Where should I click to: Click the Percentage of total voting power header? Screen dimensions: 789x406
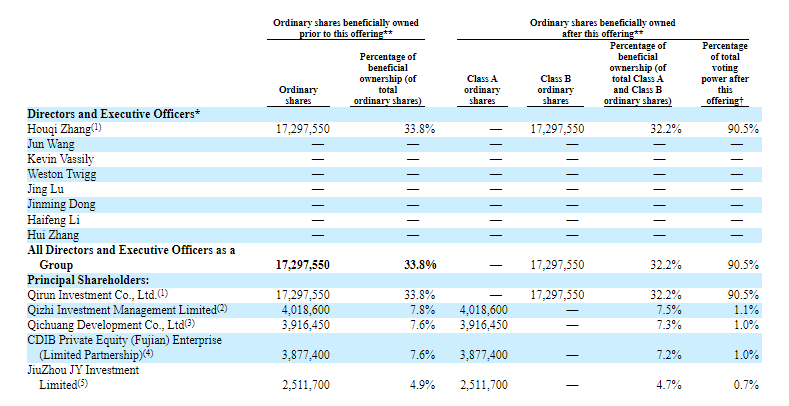725,73
